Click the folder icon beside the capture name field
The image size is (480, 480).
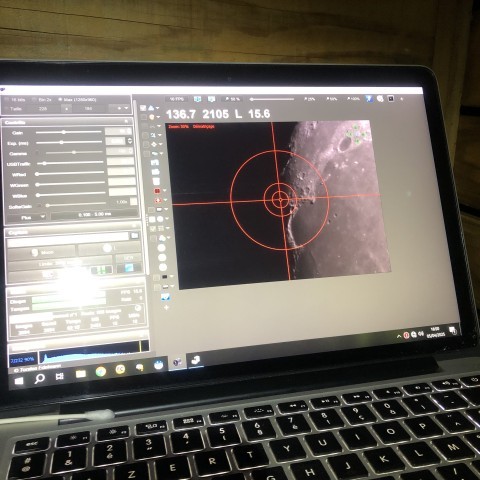[134, 235]
